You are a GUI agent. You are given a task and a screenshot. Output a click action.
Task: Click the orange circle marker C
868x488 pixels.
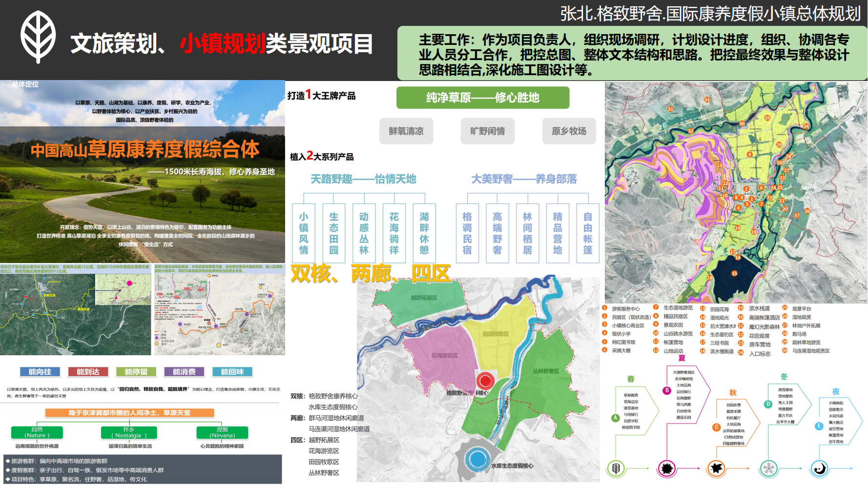point(716,427)
